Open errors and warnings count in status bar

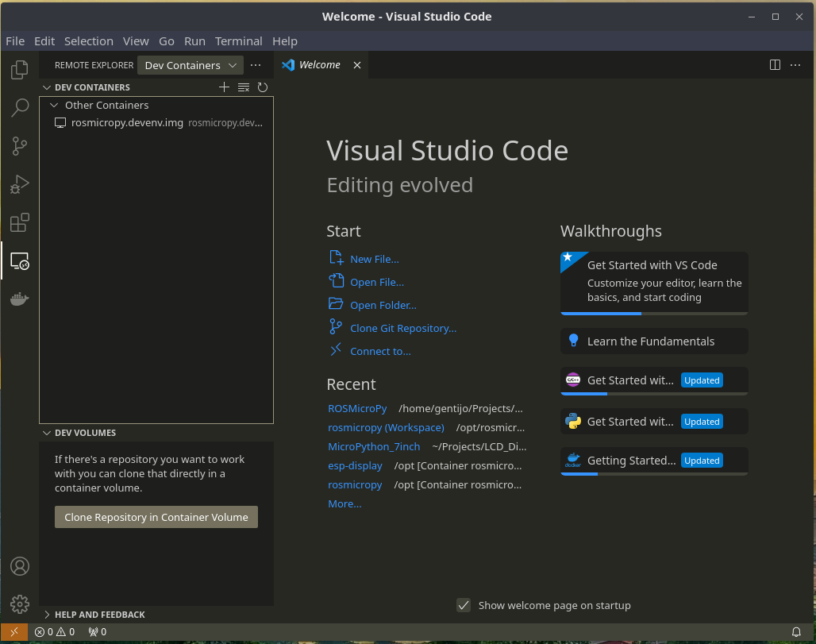pyautogui.click(x=55, y=632)
